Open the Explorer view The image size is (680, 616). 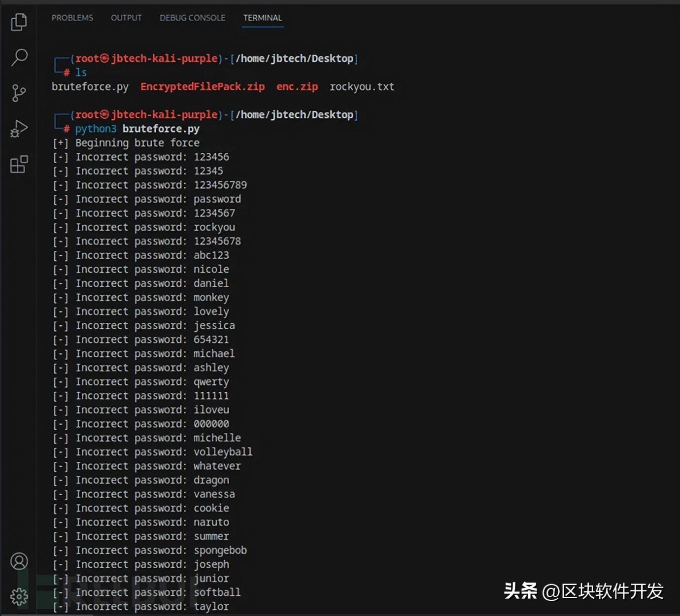click(x=19, y=22)
